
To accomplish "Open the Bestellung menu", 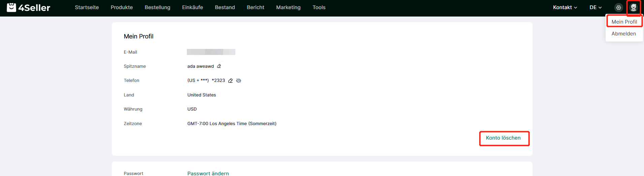I will click(x=158, y=7).
